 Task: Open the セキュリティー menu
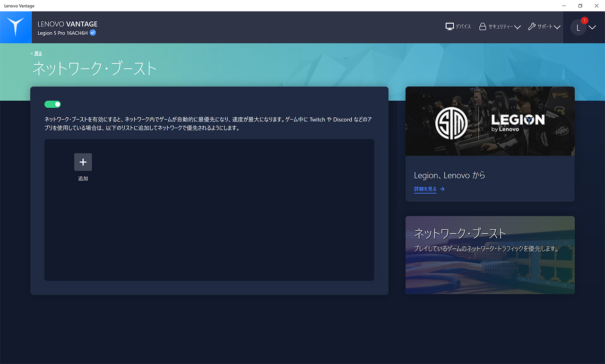tap(500, 27)
